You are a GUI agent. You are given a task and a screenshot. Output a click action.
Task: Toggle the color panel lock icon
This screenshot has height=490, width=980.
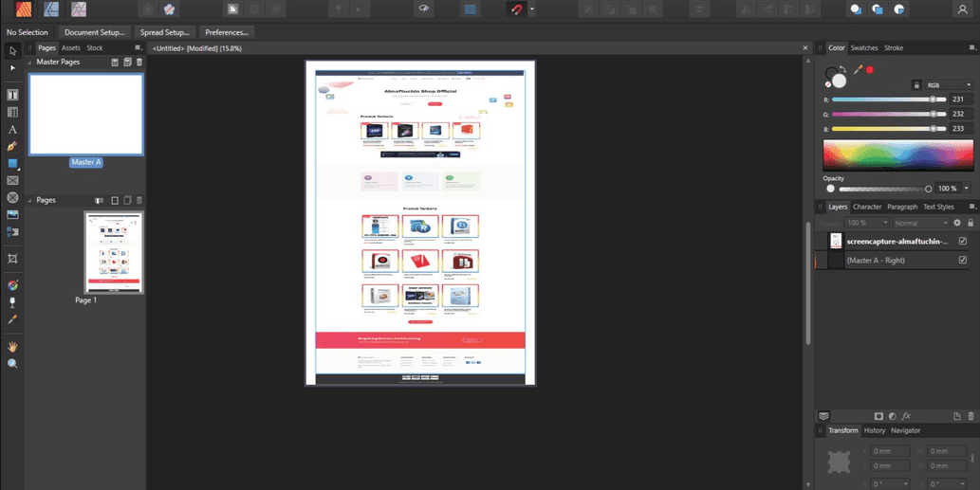916,85
